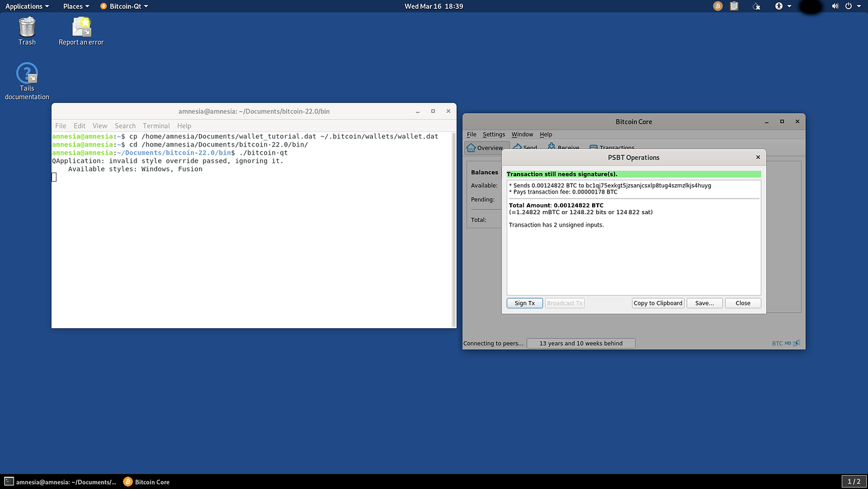Screen dimensions: 868x489
Task: Open the Help menu in the terminal
Action: tap(184, 125)
